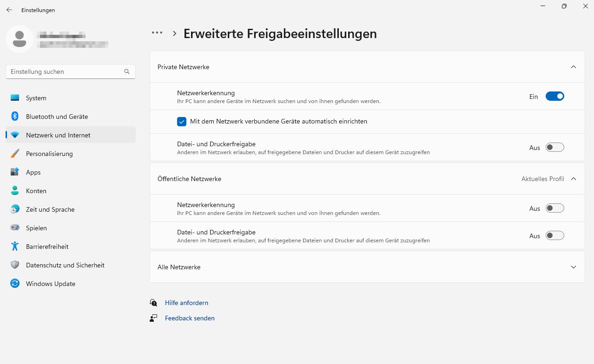Uncheck automatic device setup checkbox

point(182,122)
